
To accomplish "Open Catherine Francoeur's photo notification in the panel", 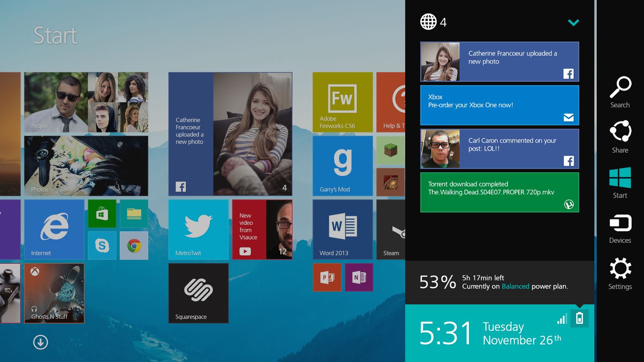I will 500,61.
